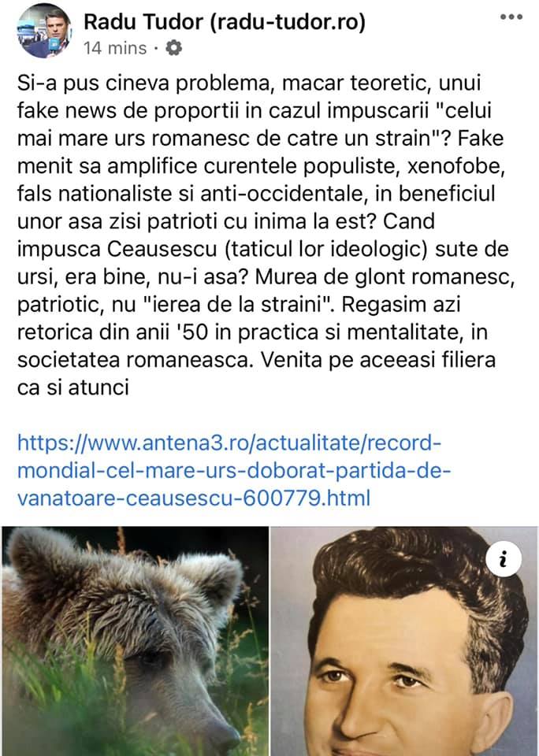Click the link line starting "mondial-cel-mare-urs"
539x756 pixels.
point(234,470)
